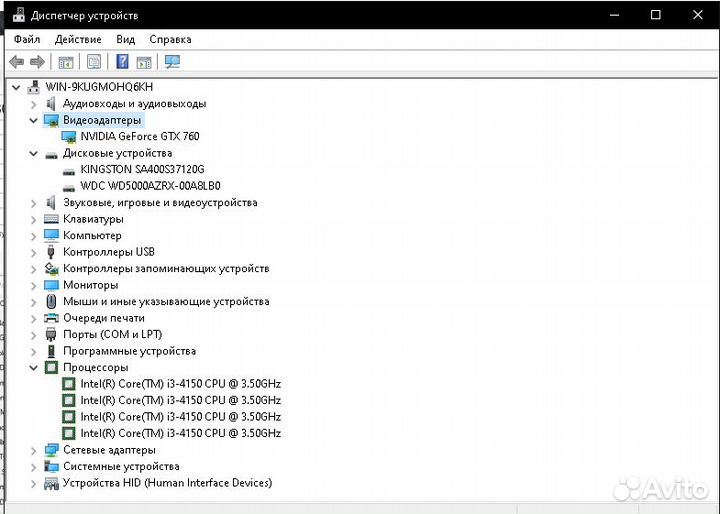
Task: Expand the Контроллеры USB category
Action: (34, 252)
